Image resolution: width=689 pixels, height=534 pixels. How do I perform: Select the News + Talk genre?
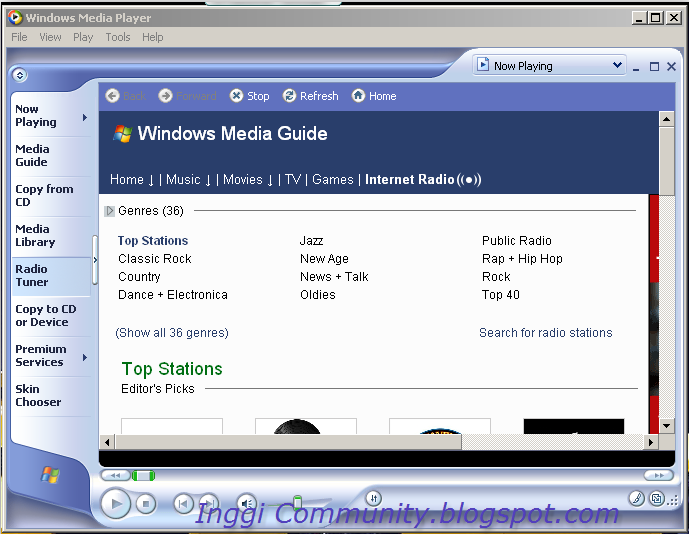pos(334,276)
